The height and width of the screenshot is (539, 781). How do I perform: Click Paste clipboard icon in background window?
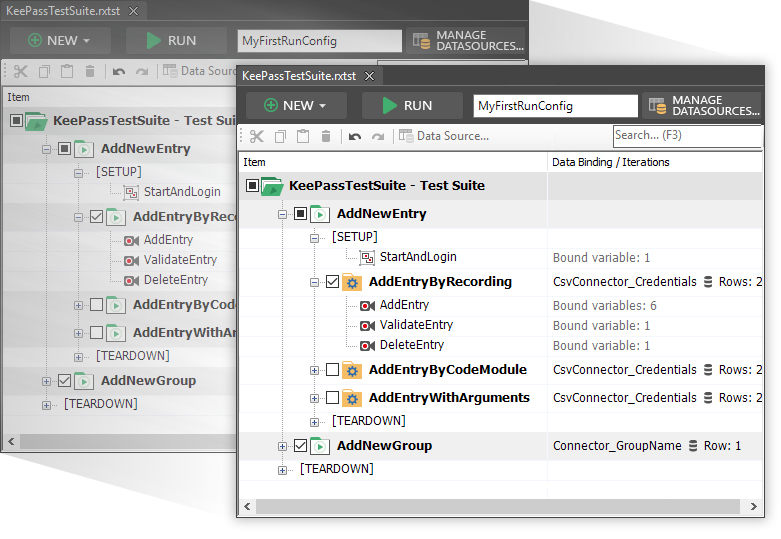point(67,71)
